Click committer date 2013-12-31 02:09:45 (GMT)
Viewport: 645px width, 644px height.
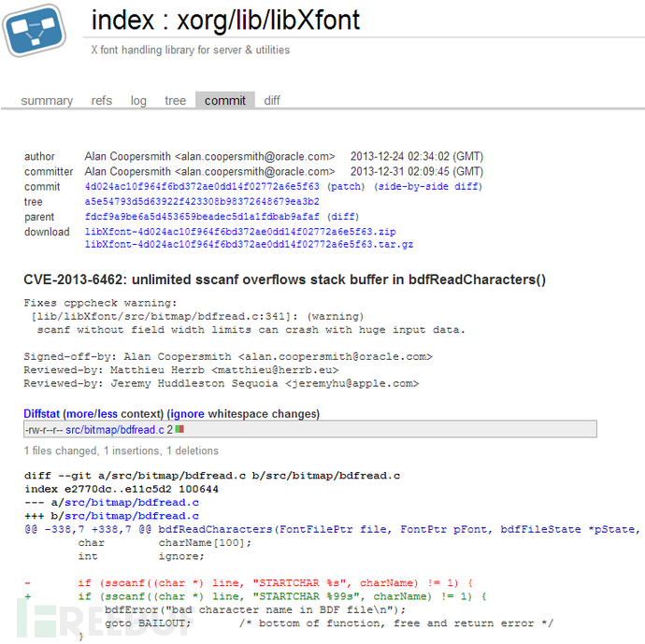[417, 171]
